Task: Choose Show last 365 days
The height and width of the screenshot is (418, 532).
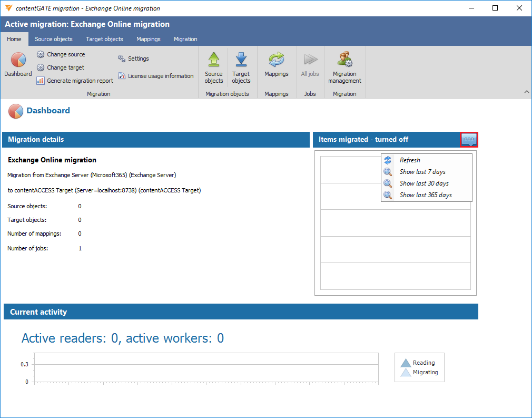Action: (425, 195)
